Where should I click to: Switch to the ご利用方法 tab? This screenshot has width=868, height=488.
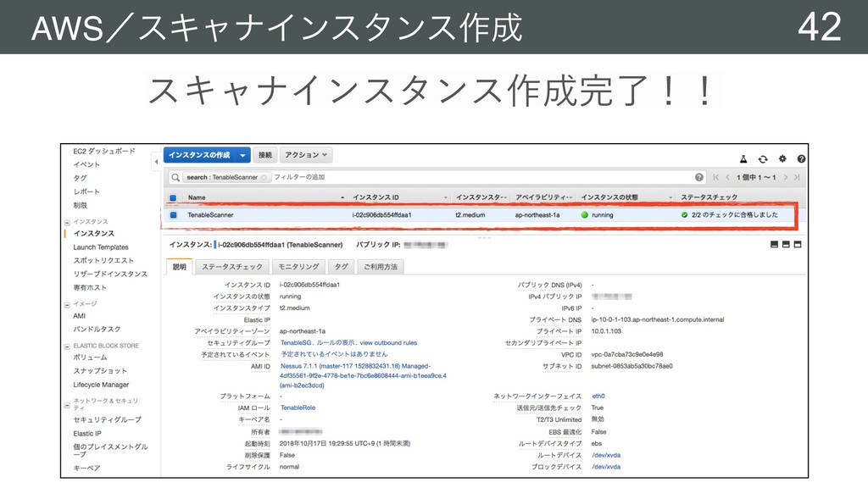381,267
